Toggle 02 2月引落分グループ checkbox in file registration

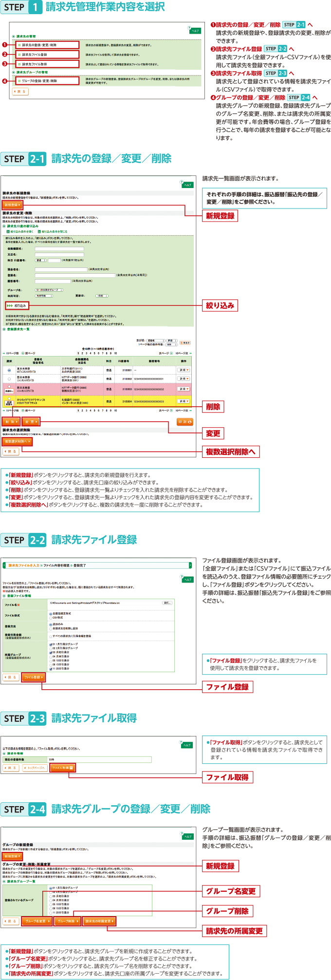[x=51, y=648]
